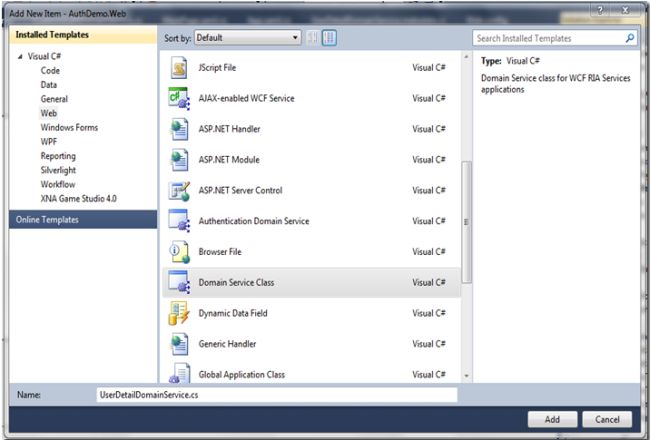
Task: Click Visual C# label in Dynamic Data Field row
Action: tap(429, 313)
